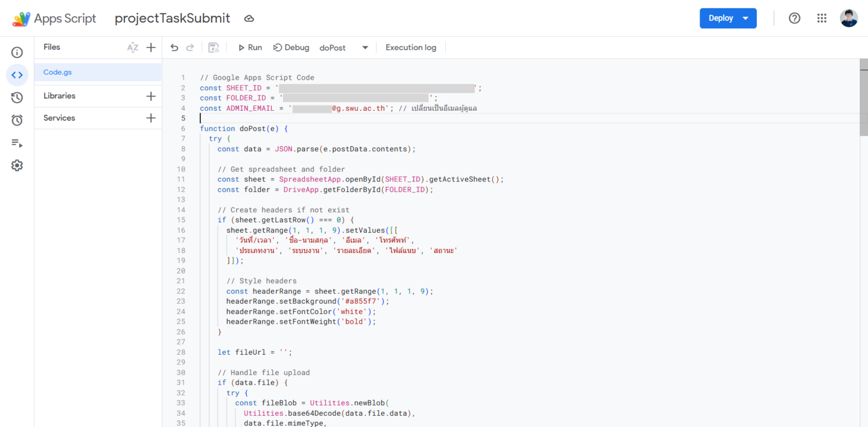Click the SHEET_ID constant on line 2
Viewport: 868px width, 427px height.
pyautogui.click(x=244, y=88)
